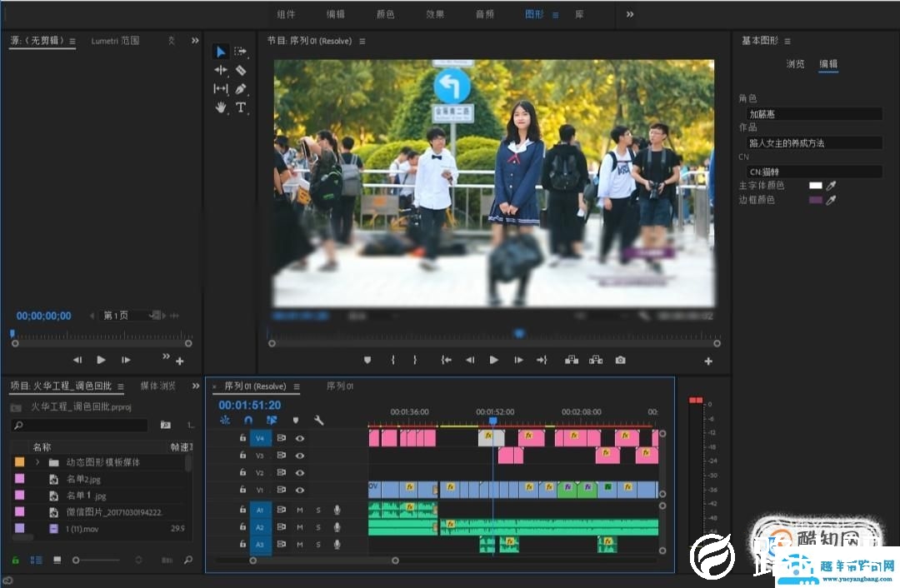The width and height of the screenshot is (900, 588).
Task: Select the Type tool
Action: pos(241,107)
